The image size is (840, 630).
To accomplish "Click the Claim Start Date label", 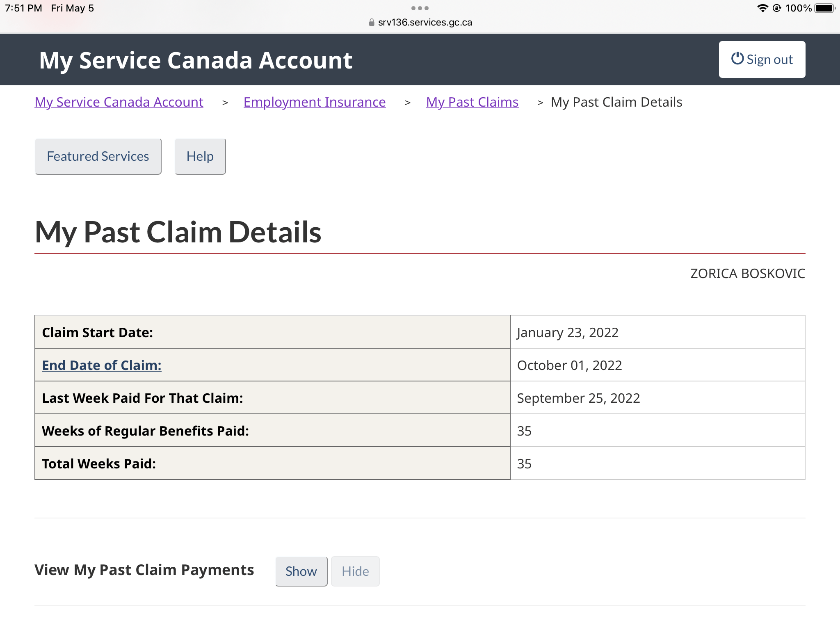I will pos(98,332).
